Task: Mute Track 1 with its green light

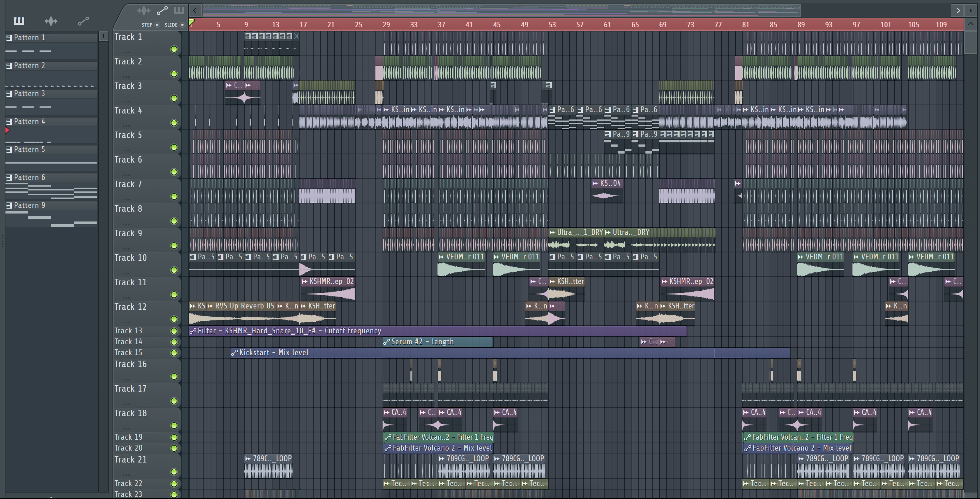Action: [174, 49]
